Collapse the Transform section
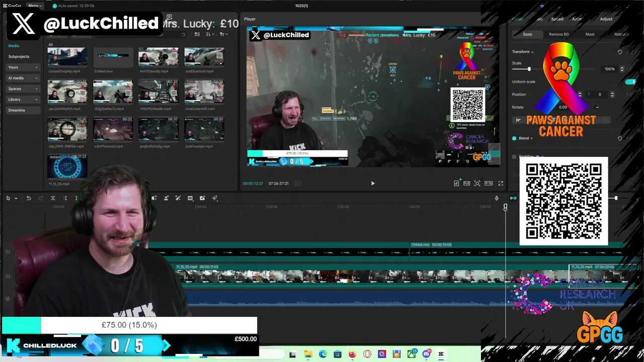This screenshot has height=362, width=644. pyautogui.click(x=532, y=52)
